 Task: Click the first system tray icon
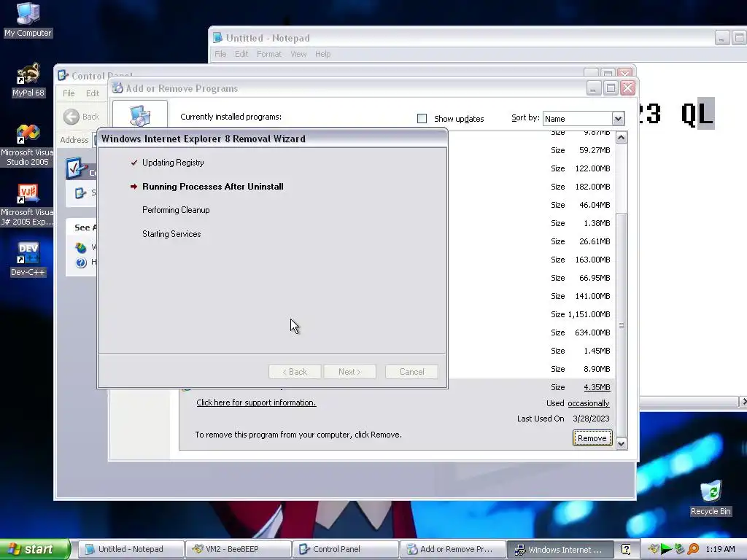(x=653, y=549)
